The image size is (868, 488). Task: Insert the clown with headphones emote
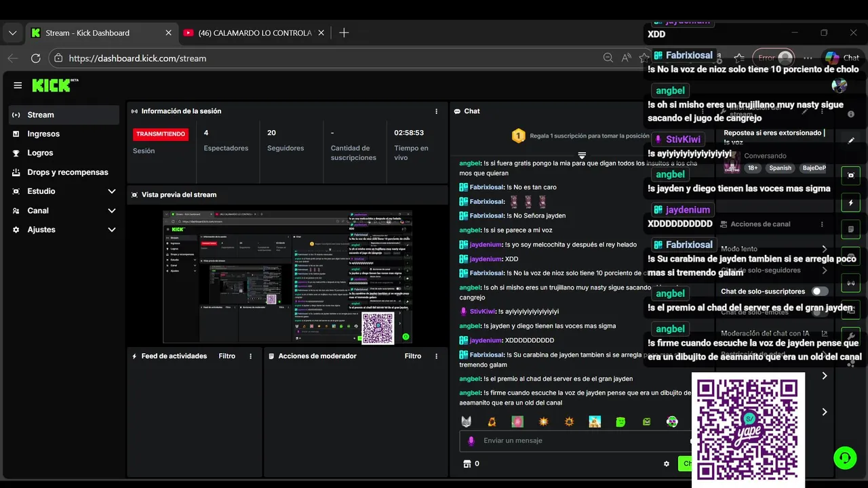click(x=672, y=422)
